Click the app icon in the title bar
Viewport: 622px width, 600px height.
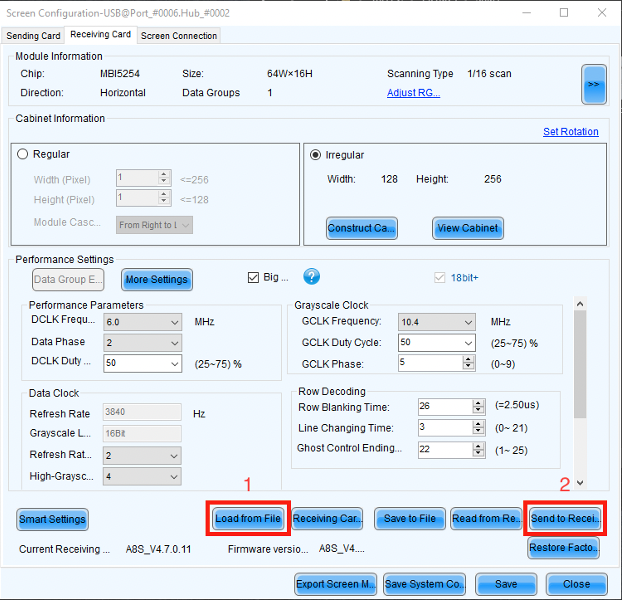(x=11, y=12)
